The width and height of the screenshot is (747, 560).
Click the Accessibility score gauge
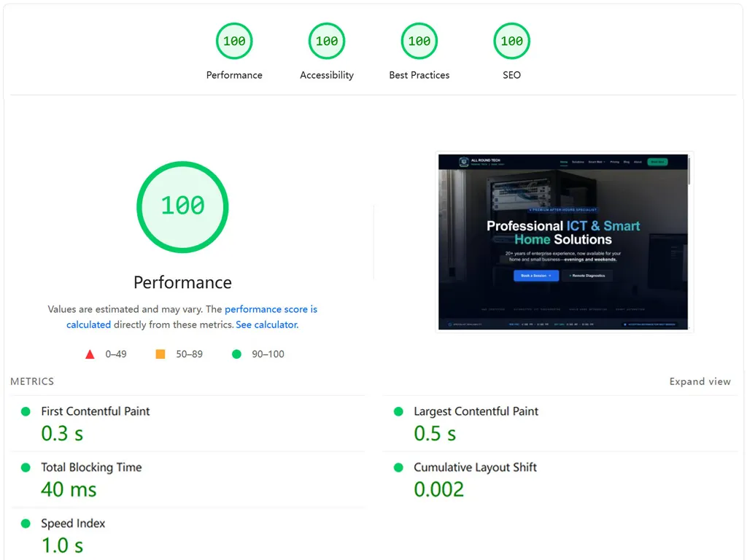tap(326, 41)
